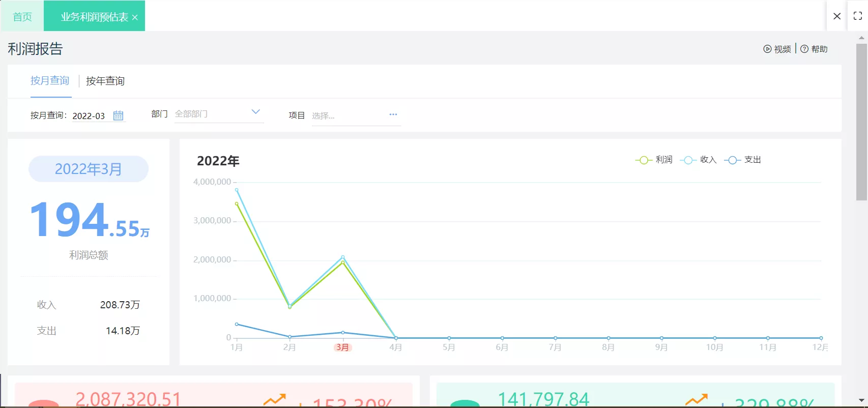Toggle fullscreen with the expand icon
The height and width of the screenshot is (408, 868).
(x=858, y=16)
